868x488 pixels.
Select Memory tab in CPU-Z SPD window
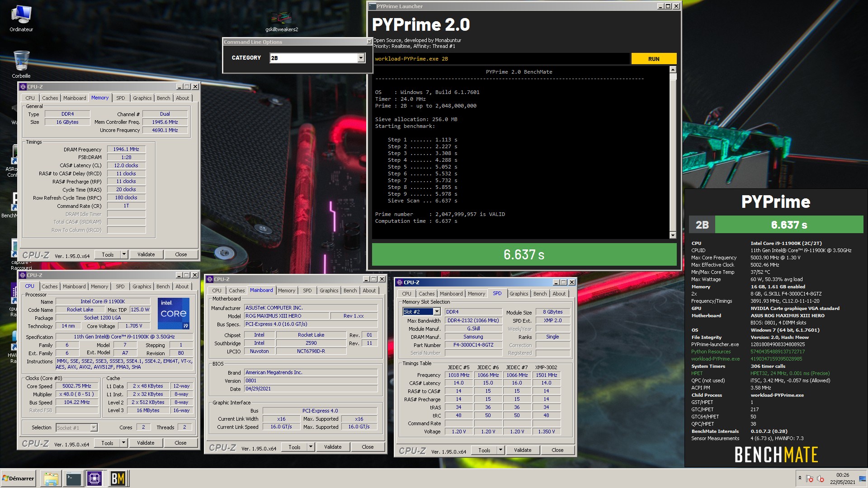476,294
